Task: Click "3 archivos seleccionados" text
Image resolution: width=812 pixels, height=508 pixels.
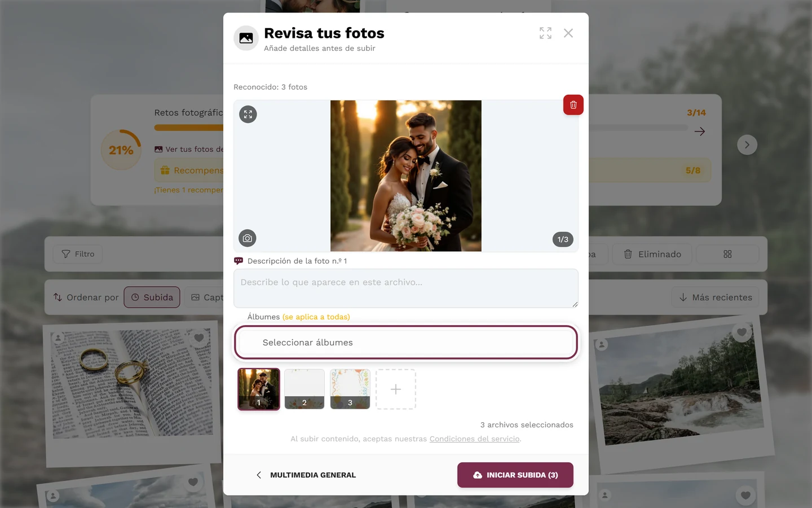Action: (527, 425)
